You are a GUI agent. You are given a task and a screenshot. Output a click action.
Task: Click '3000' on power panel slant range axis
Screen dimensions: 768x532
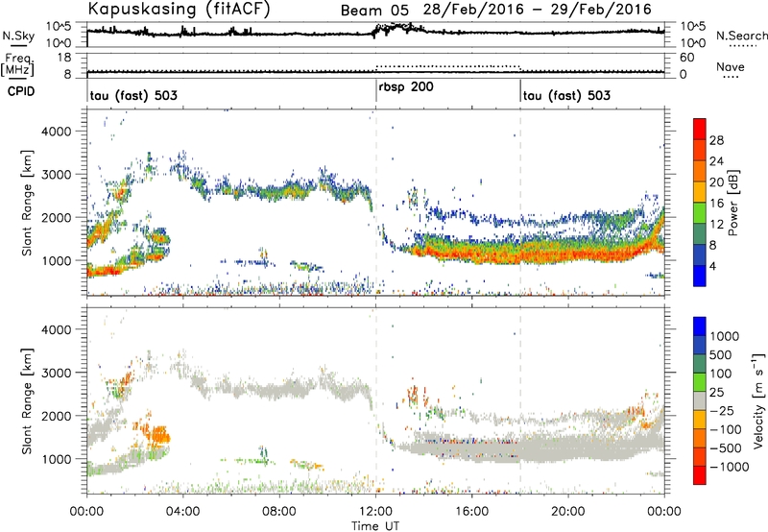[x=57, y=175]
